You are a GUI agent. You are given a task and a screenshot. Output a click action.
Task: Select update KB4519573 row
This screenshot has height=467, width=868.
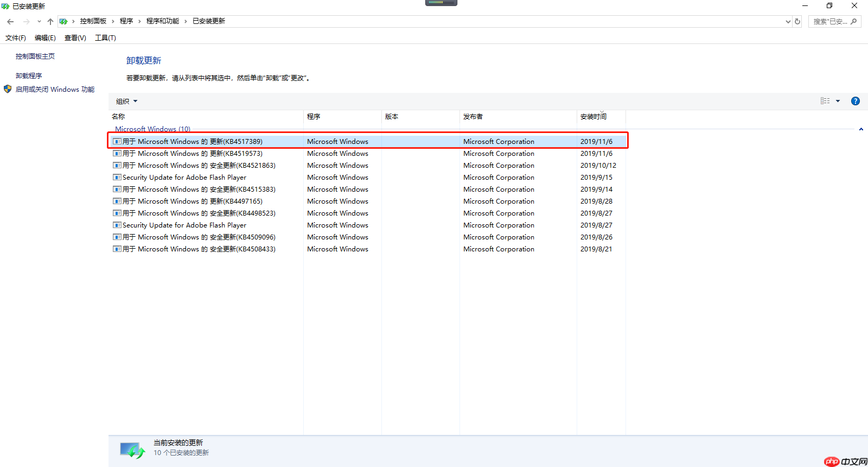click(x=368, y=154)
